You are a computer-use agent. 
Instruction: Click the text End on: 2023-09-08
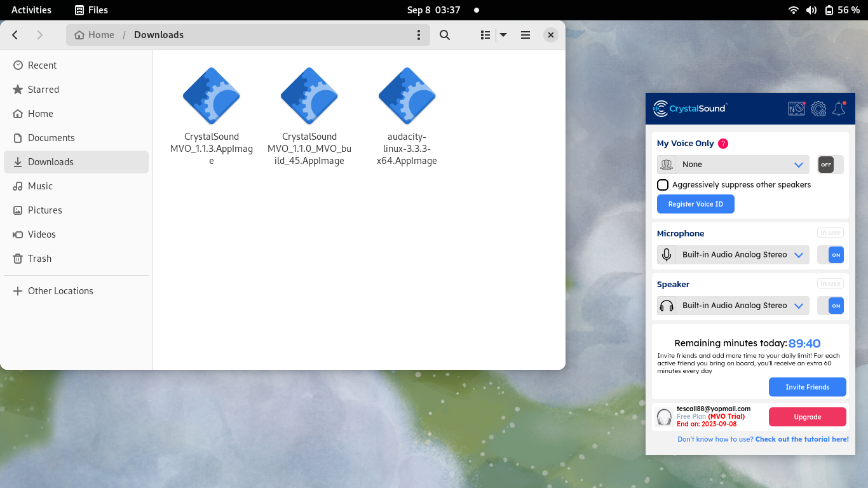[x=706, y=424]
